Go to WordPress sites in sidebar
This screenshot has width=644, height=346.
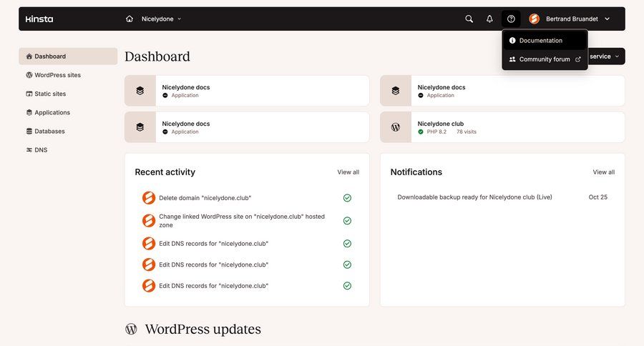pos(57,75)
